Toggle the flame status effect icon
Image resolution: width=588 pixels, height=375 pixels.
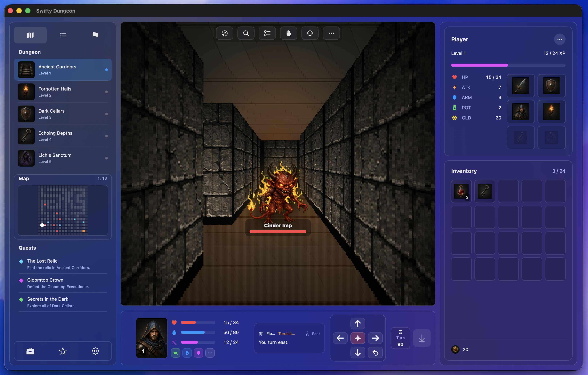pos(187,353)
